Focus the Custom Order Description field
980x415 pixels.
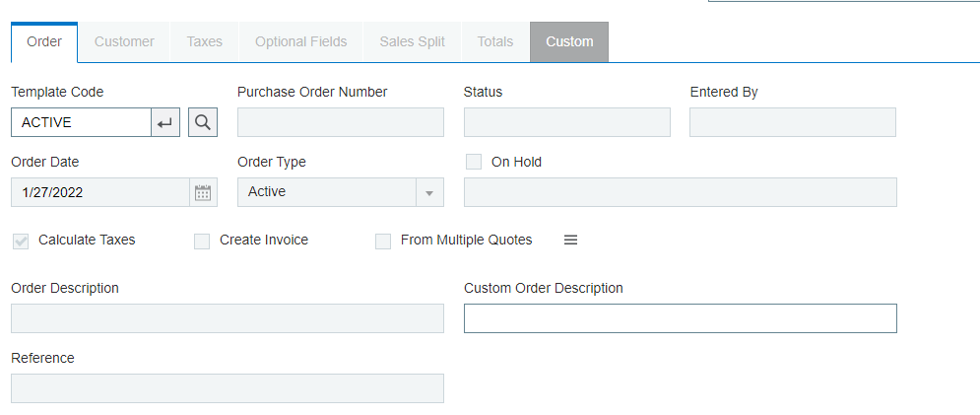[680, 318]
